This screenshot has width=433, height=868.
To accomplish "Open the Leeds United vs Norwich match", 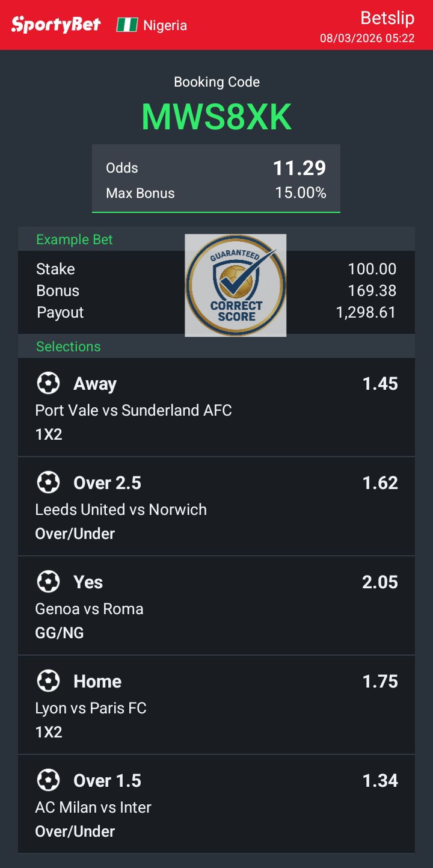I will [x=121, y=509].
